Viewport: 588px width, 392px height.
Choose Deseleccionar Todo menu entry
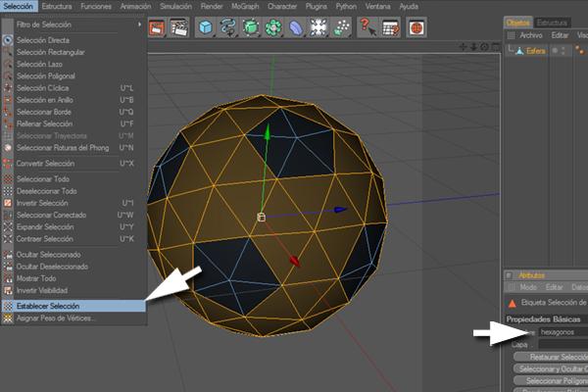(73, 191)
